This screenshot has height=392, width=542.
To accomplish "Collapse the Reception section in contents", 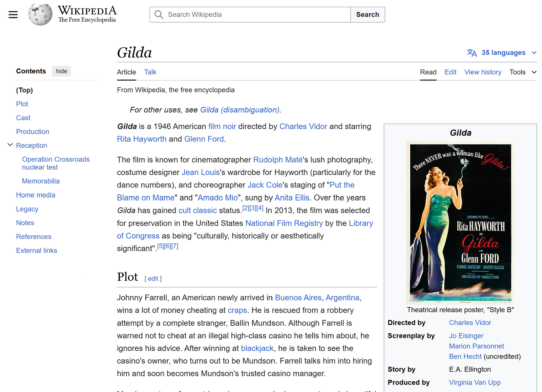I will pos(10,145).
